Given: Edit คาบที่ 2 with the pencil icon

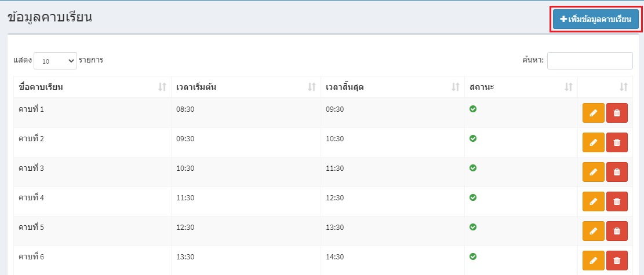Looking at the screenshot, I should [x=593, y=142].
